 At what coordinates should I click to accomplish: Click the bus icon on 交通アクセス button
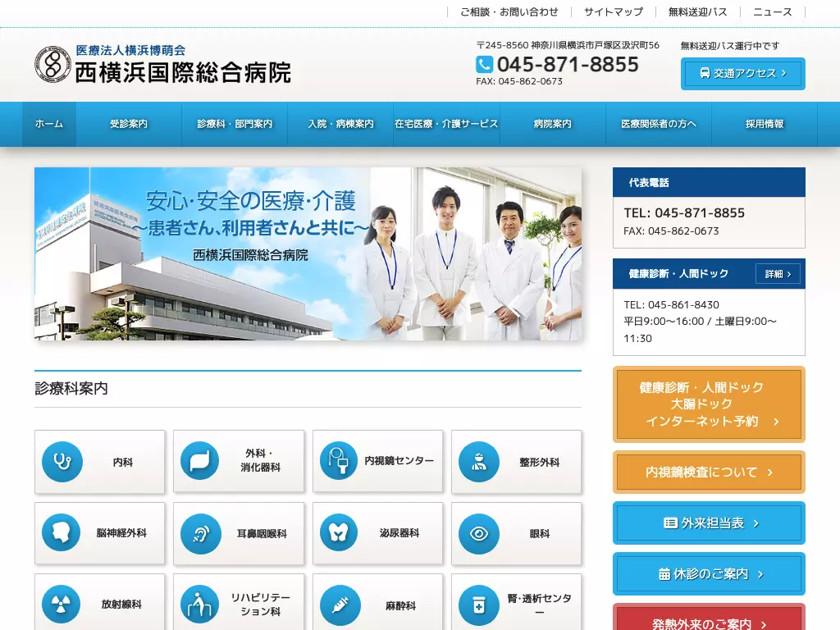pos(705,73)
